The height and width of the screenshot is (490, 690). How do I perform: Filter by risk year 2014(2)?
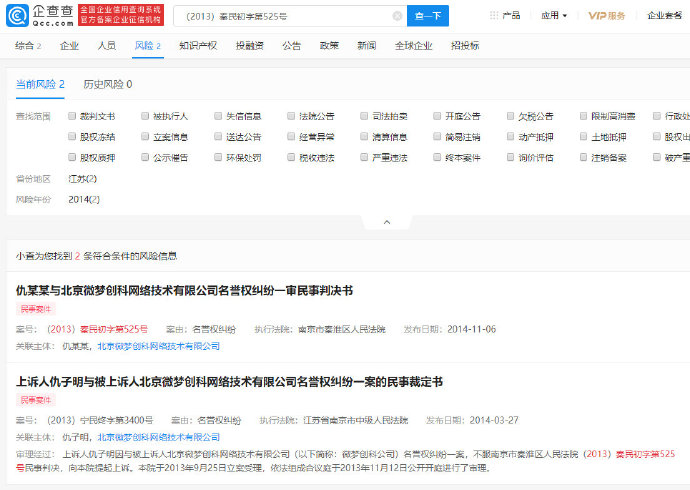pyautogui.click(x=84, y=200)
